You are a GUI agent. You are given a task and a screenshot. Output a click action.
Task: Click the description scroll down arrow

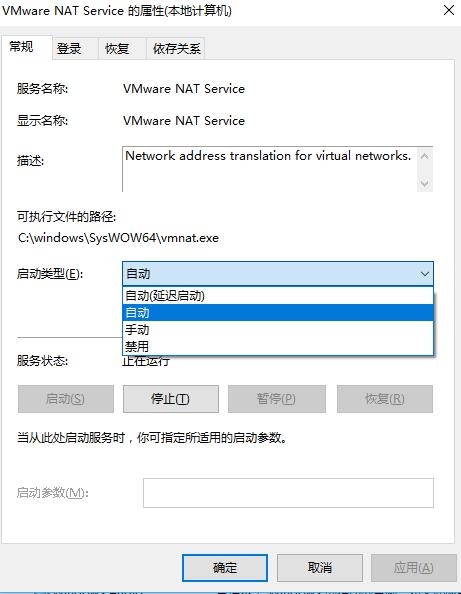(x=425, y=183)
